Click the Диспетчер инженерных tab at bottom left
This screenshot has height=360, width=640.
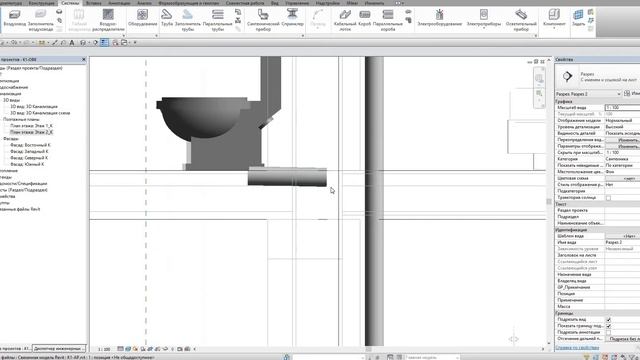[59, 349]
